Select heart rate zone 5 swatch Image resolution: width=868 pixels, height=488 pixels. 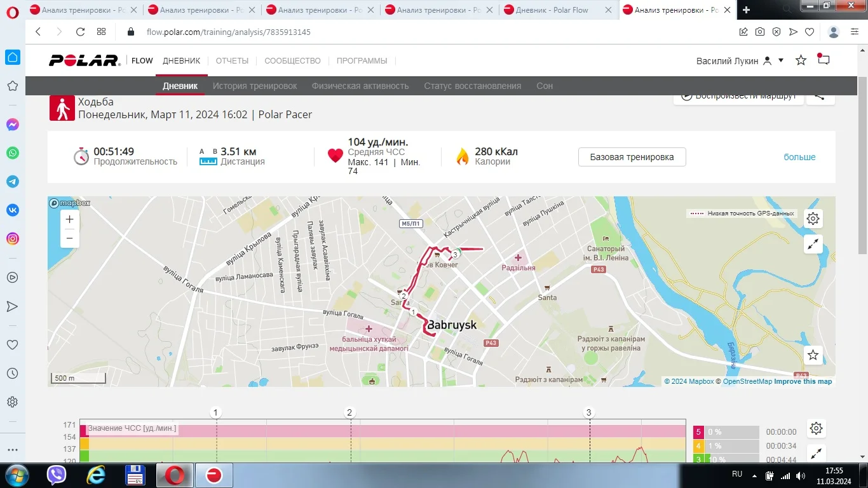point(698,432)
